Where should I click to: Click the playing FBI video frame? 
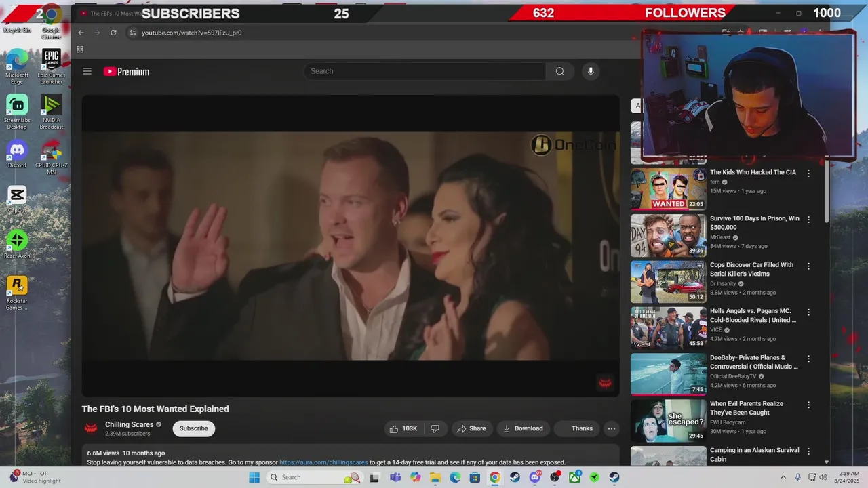[x=351, y=245]
